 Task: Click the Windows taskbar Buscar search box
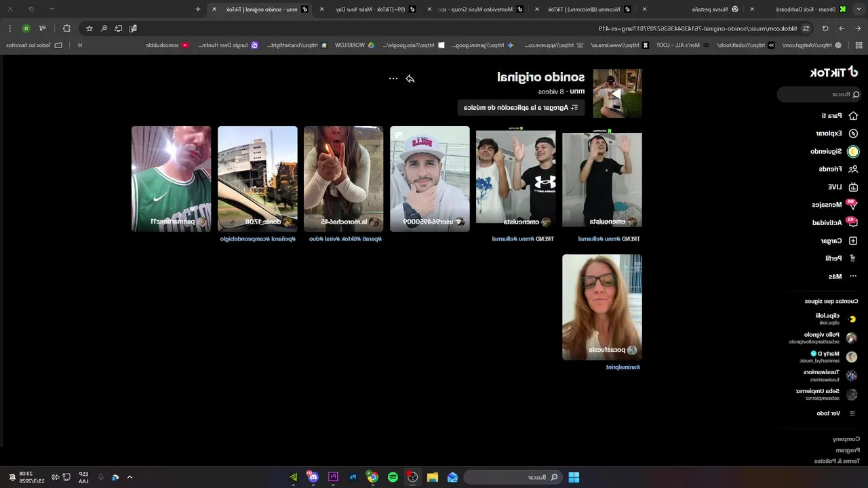click(512, 477)
